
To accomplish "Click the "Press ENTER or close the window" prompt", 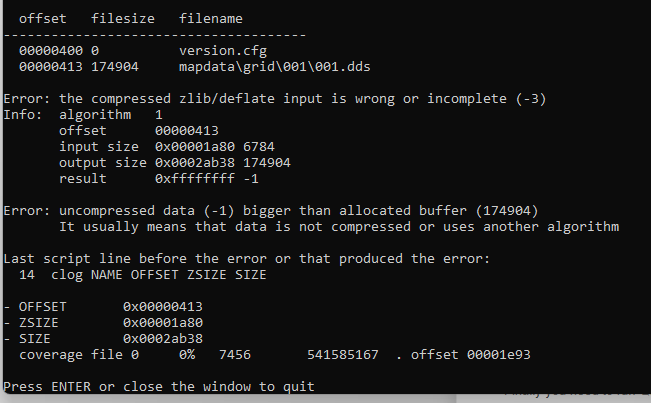I will (159, 386).
